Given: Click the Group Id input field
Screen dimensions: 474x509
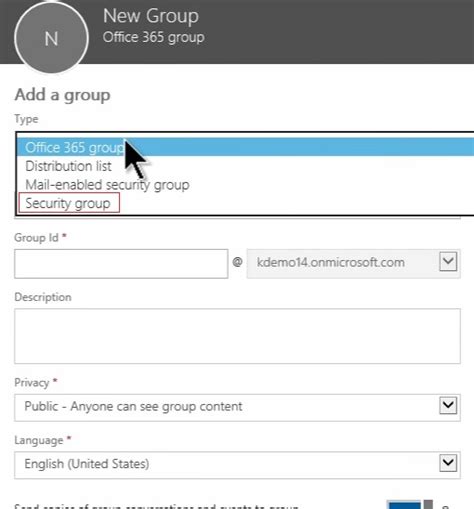Looking at the screenshot, I should (121, 264).
